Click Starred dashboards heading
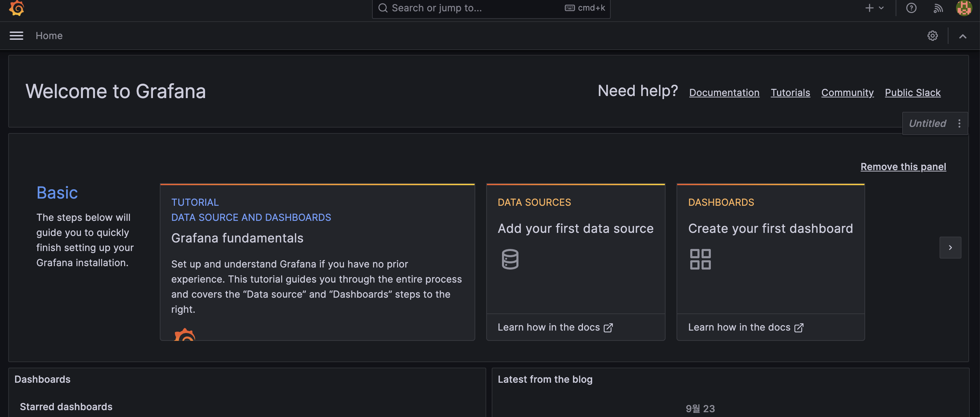Screen dimensions: 980x417 [x=66, y=407]
